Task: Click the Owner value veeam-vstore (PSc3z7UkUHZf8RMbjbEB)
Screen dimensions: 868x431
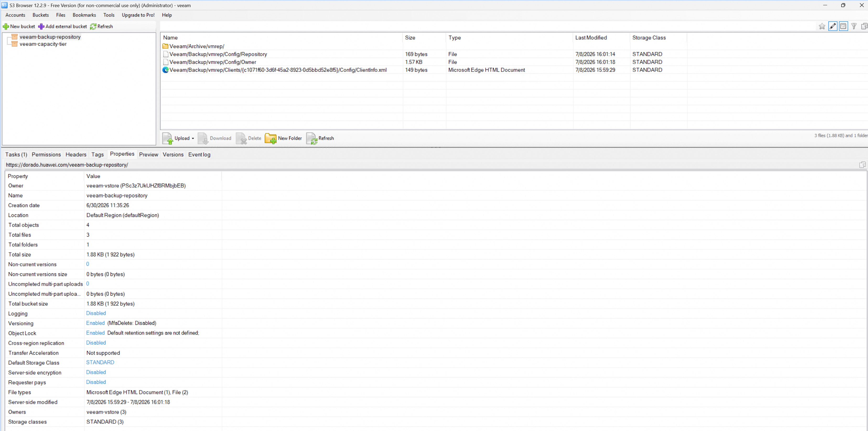Action: point(136,186)
